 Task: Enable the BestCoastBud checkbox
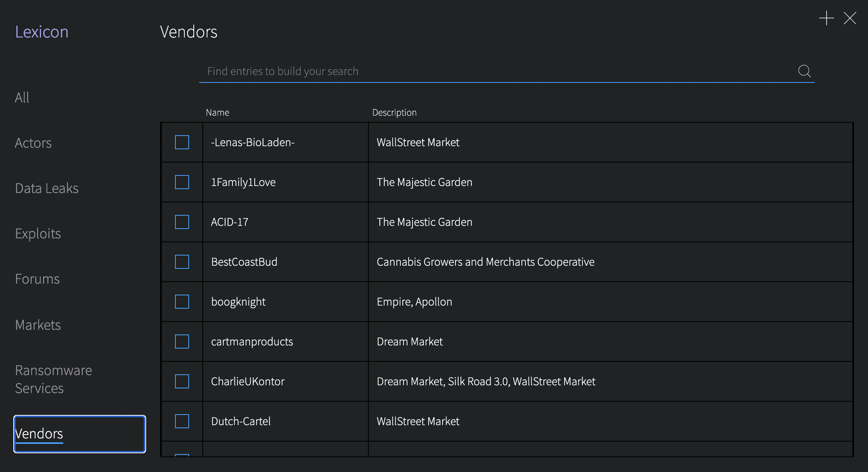point(182,262)
